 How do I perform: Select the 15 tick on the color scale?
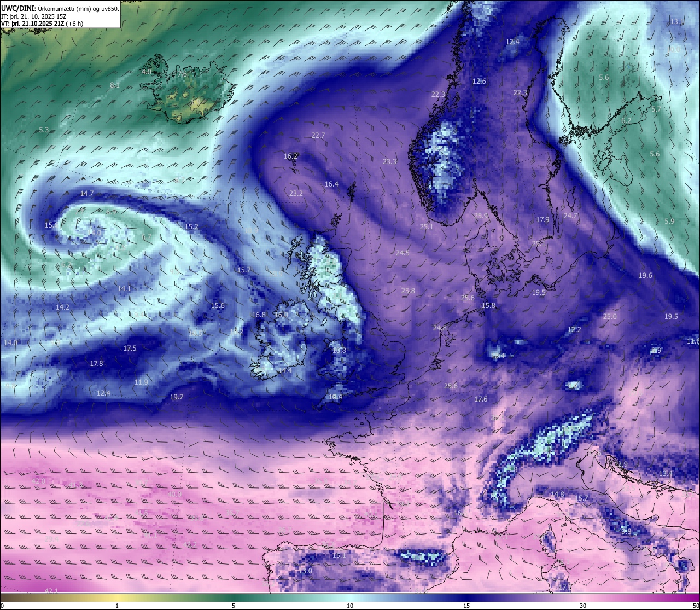[x=466, y=606]
